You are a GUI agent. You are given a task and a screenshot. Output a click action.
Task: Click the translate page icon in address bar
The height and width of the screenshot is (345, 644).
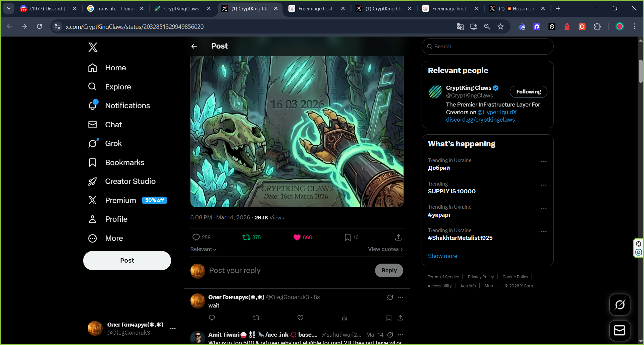pos(460,26)
